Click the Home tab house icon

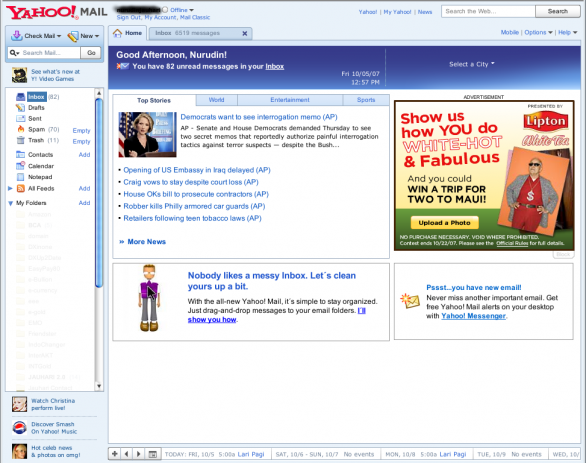tap(117, 33)
